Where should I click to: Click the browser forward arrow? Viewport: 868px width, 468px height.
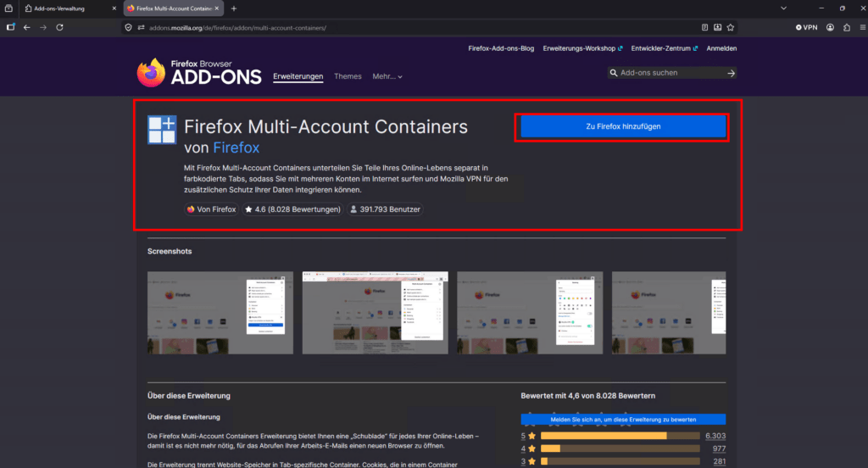coord(43,27)
